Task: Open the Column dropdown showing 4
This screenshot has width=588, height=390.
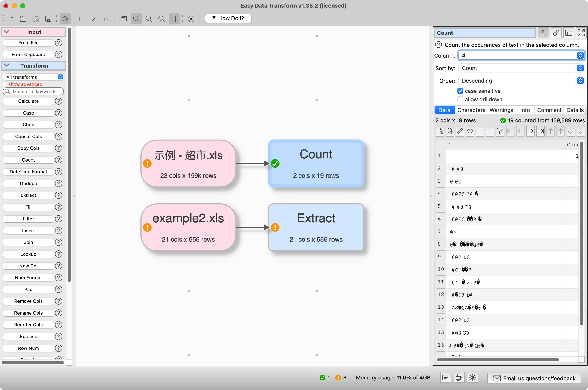Action: pyautogui.click(x=521, y=55)
